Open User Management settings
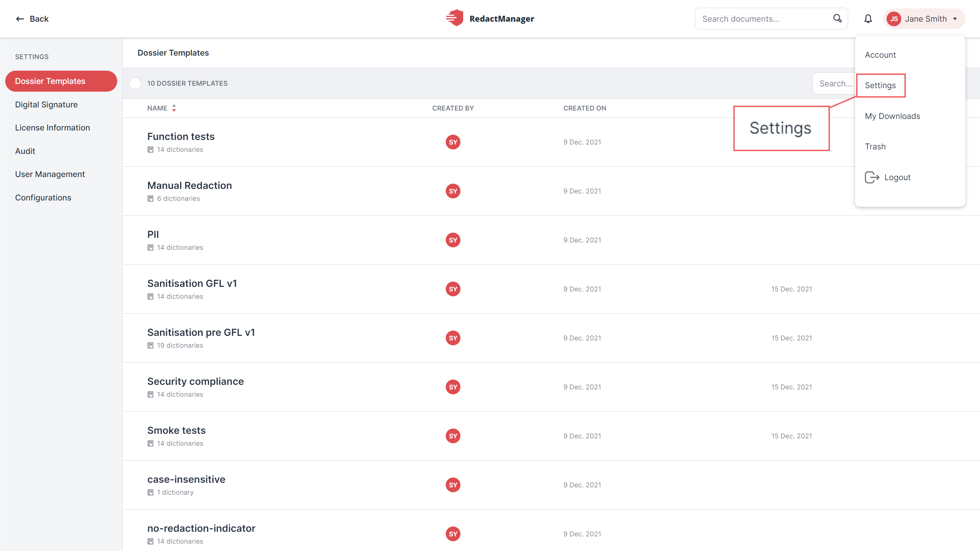This screenshot has width=980, height=551. [x=50, y=174]
